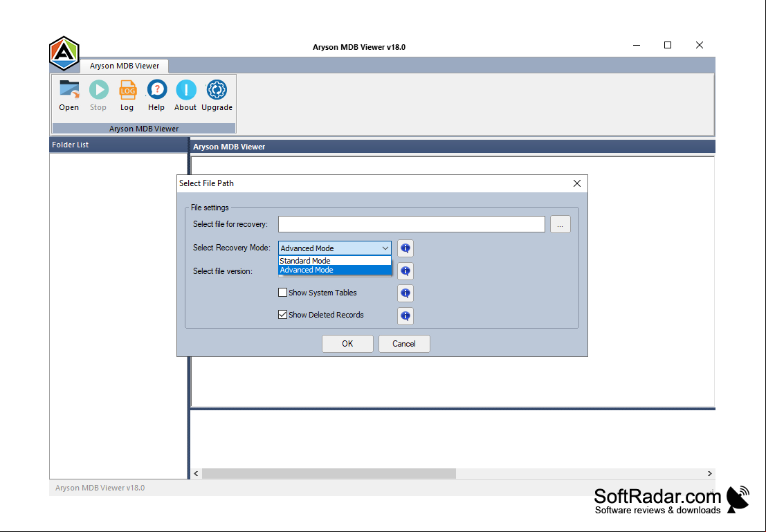Uncheck the Show Deleted Records checkbox
This screenshot has width=766, height=532.
282,315
